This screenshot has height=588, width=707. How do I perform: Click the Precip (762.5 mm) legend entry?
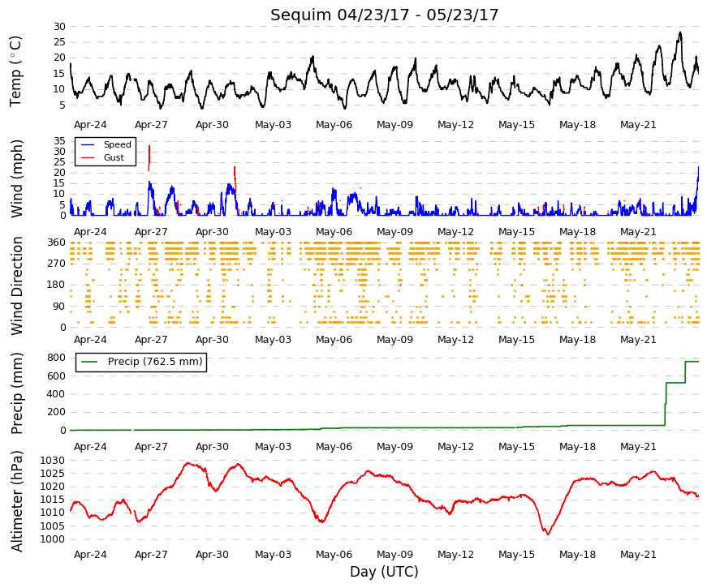point(141,362)
